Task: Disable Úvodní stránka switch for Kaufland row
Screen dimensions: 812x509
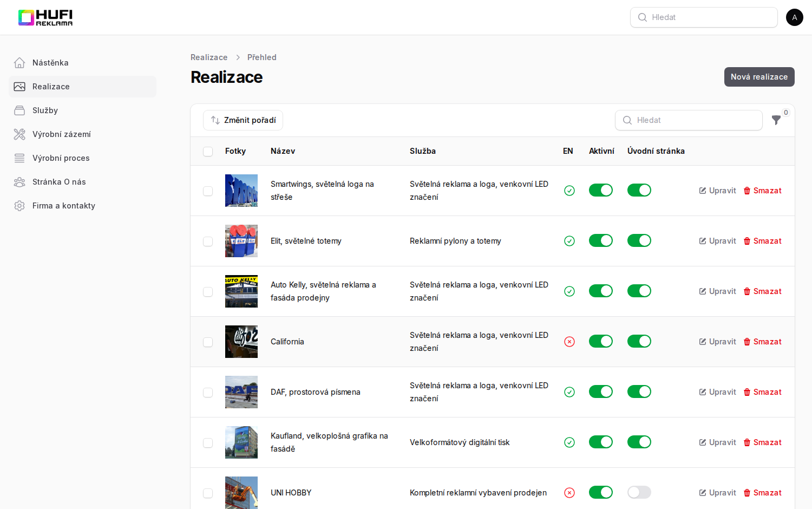Action: click(639, 442)
